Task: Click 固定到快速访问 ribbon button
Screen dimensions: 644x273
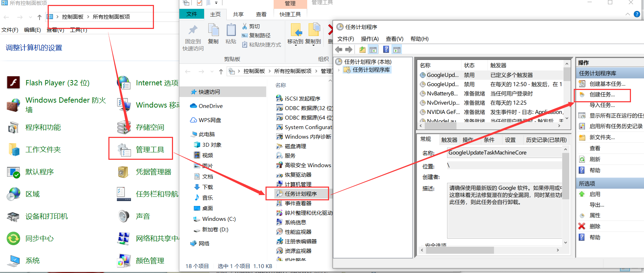Action: [x=193, y=38]
